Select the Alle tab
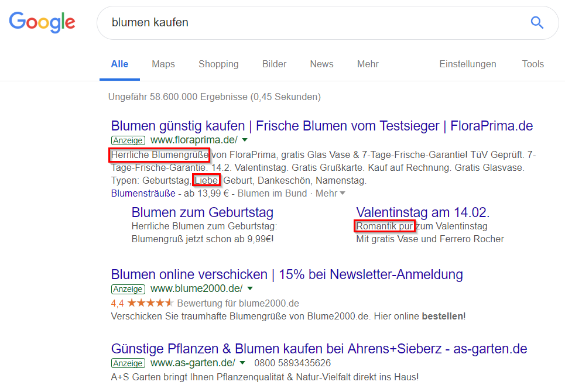Screen dimensions: 565x392 pos(119,64)
